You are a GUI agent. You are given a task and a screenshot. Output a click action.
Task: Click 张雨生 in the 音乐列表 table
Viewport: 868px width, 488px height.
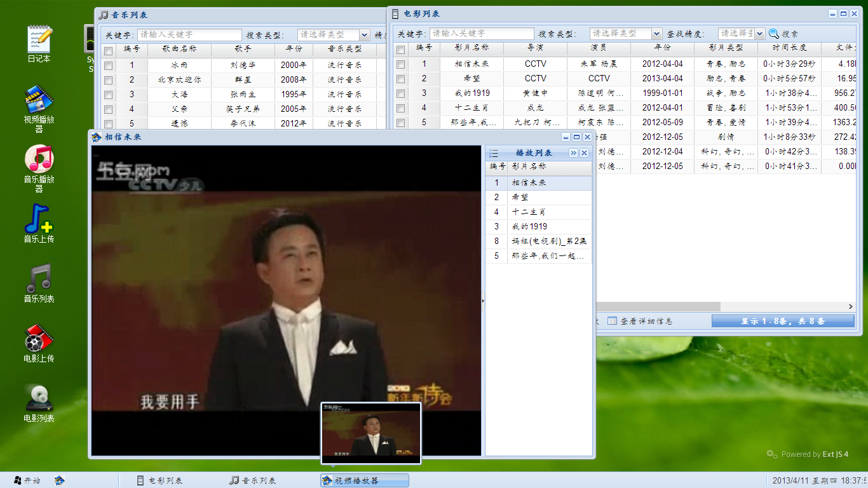click(x=243, y=95)
